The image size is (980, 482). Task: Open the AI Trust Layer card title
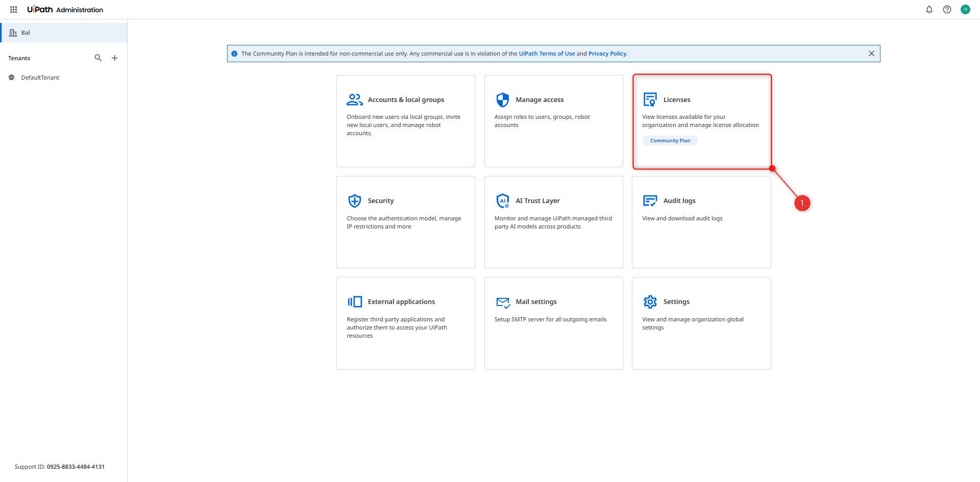pyautogui.click(x=537, y=201)
